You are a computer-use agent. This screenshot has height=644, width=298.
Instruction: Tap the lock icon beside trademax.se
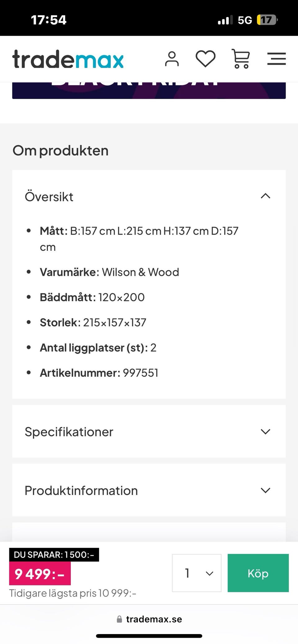pos(119,619)
